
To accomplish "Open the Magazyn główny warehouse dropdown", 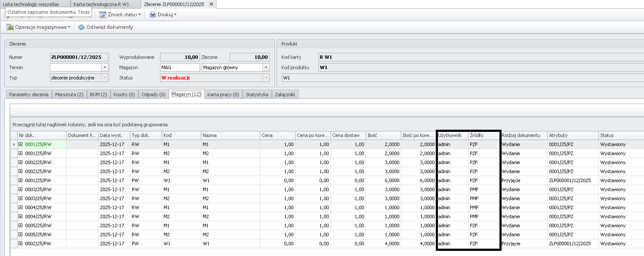I will pos(266,67).
